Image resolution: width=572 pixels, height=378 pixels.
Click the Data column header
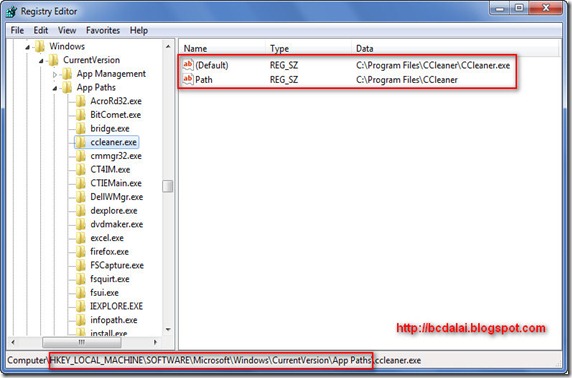(x=455, y=49)
